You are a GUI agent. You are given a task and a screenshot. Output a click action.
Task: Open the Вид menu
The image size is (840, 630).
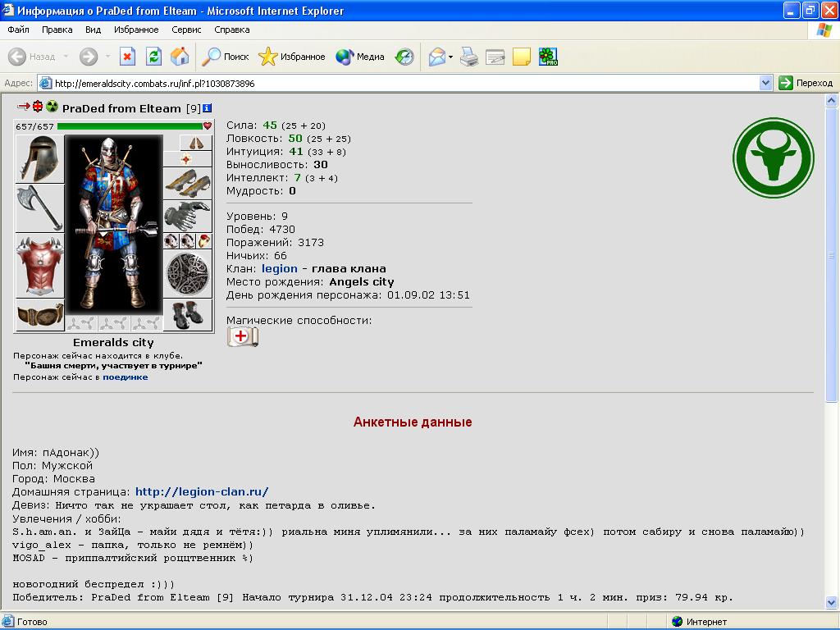point(94,30)
